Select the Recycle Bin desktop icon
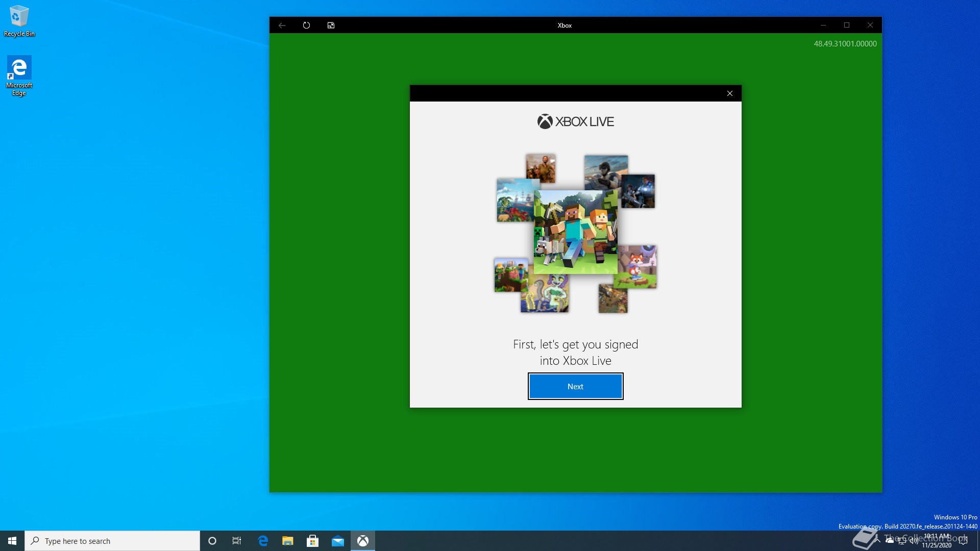 (x=19, y=21)
